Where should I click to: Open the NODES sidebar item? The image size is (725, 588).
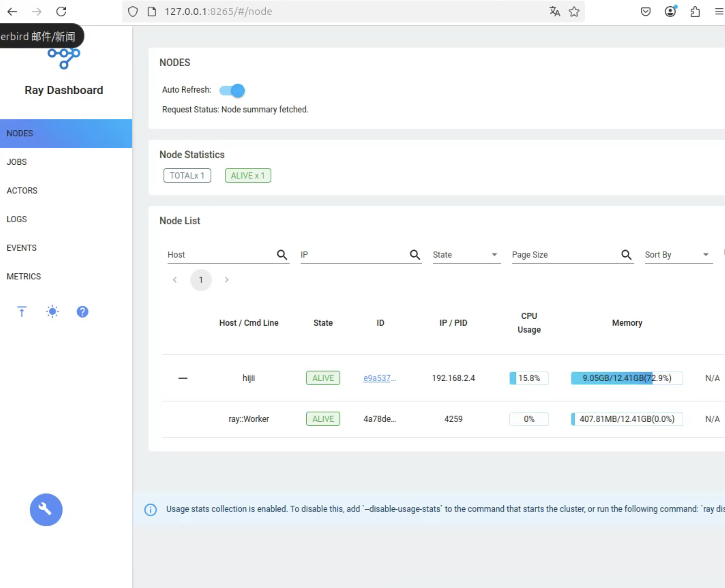[66, 133]
